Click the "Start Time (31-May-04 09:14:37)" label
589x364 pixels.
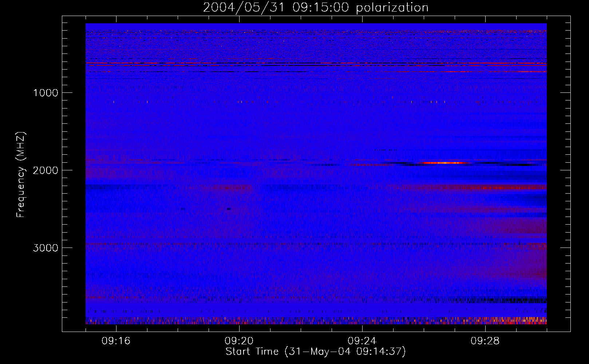[316, 352]
